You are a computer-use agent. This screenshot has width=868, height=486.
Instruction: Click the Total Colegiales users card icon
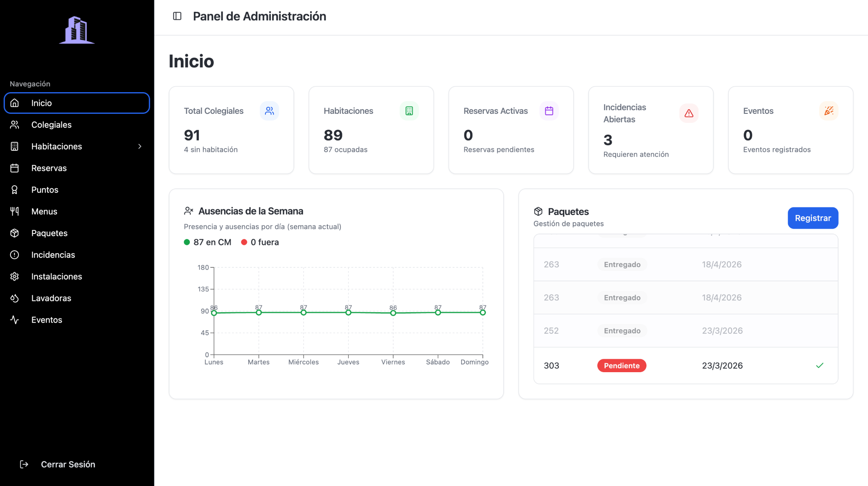[269, 111]
